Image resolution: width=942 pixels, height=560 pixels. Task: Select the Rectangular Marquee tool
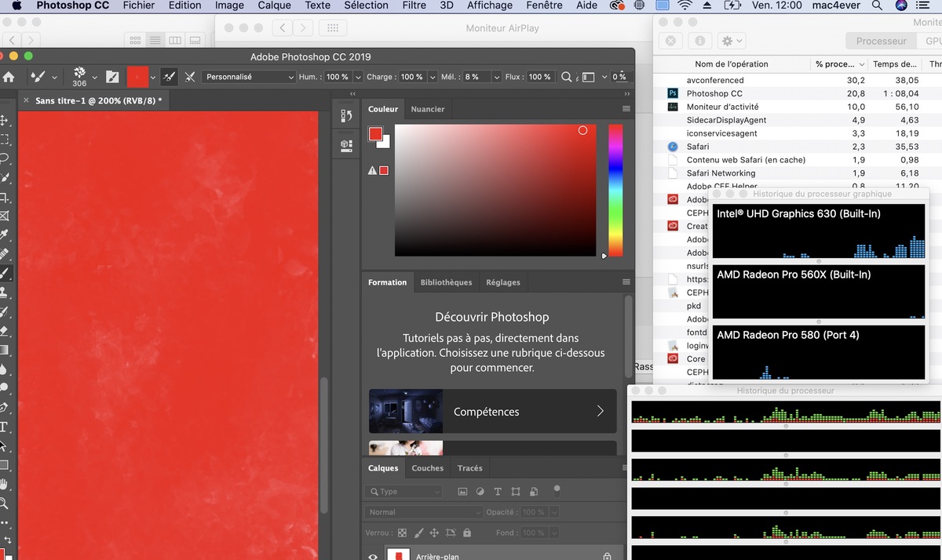pos(4,140)
